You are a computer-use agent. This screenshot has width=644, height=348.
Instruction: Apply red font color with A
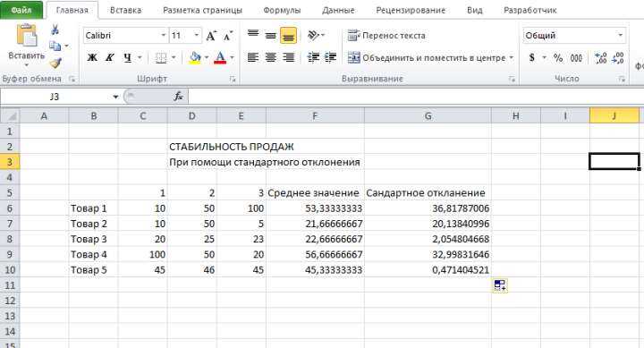[x=220, y=57]
